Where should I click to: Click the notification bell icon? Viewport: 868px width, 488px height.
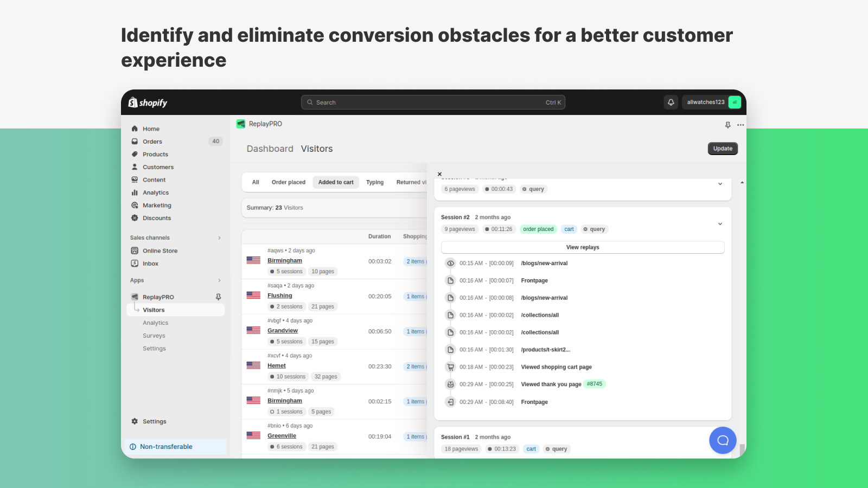[x=671, y=102]
